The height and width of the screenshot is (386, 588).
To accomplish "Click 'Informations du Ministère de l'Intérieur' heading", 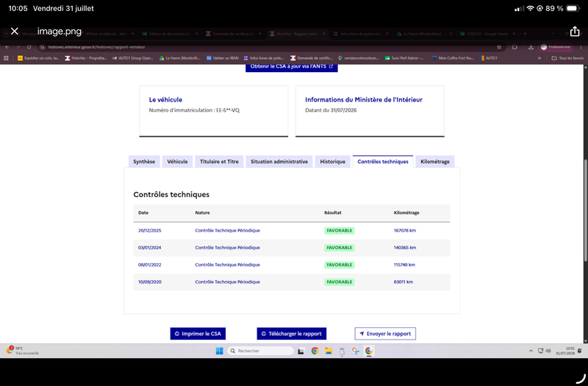I will (x=363, y=100).
